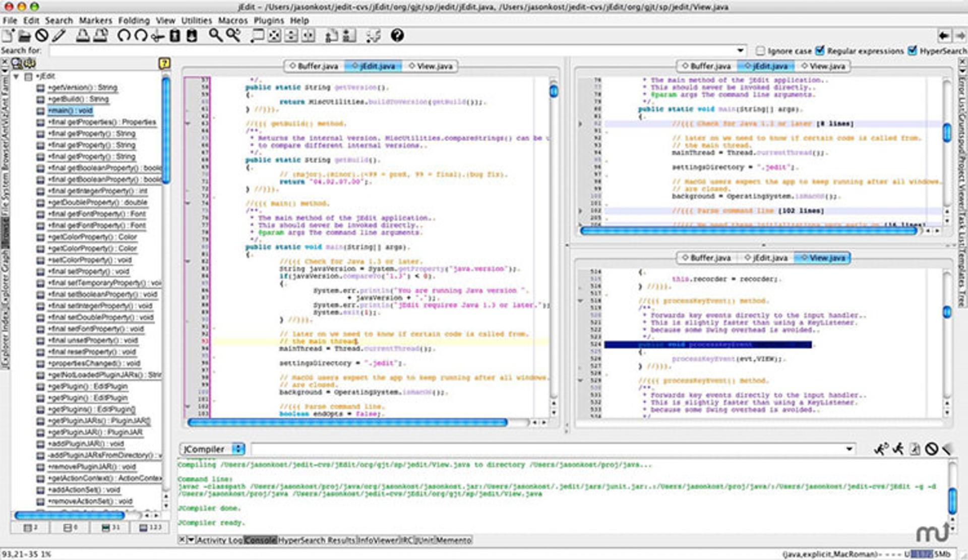Click the Unsplit view icon
The image size is (968, 560).
[x=274, y=36]
